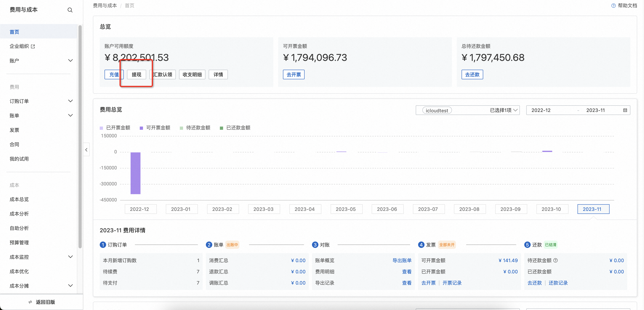The width and height of the screenshot is (644, 310).
Task: Click the 2022-12 purple chart bar
Action: [x=136, y=173]
